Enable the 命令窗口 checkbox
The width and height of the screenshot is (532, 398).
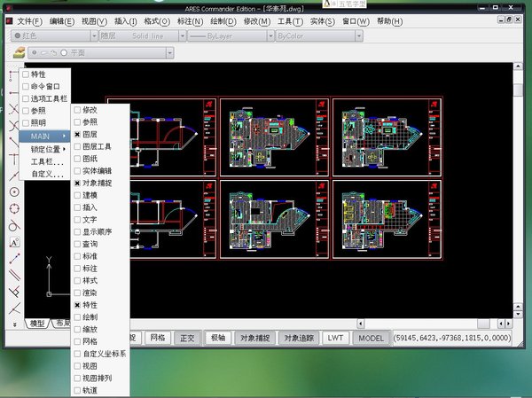[x=26, y=87]
